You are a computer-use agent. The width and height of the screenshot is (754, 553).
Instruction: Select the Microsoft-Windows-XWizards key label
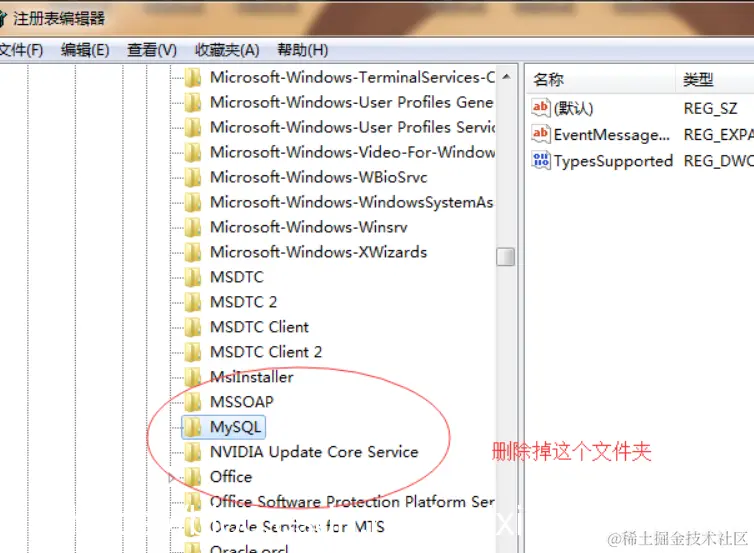click(x=318, y=252)
